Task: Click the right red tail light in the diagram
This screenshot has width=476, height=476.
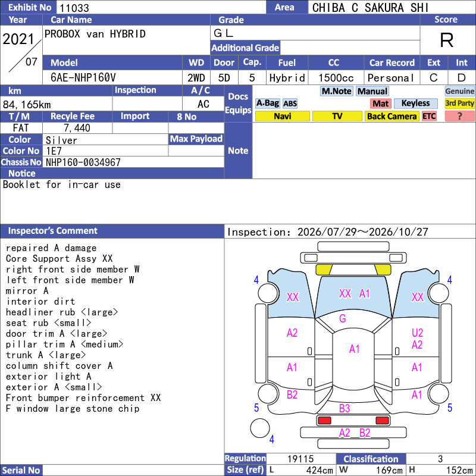Action: [x=382, y=421]
